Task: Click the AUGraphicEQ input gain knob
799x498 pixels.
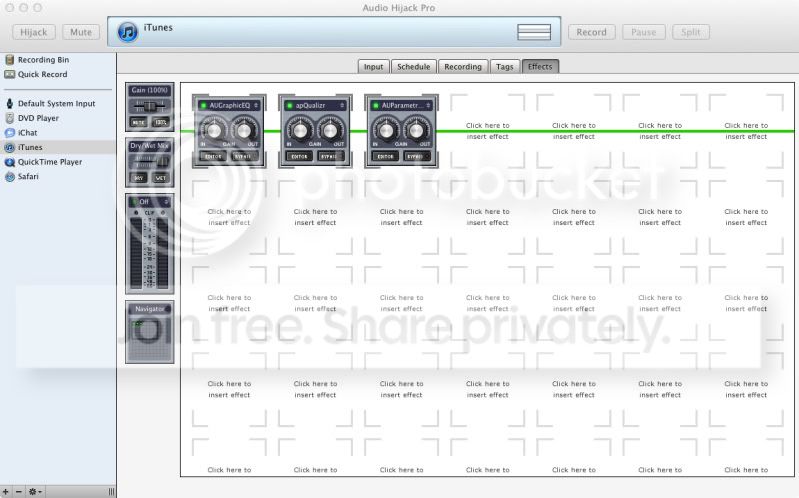Action: (214, 130)
